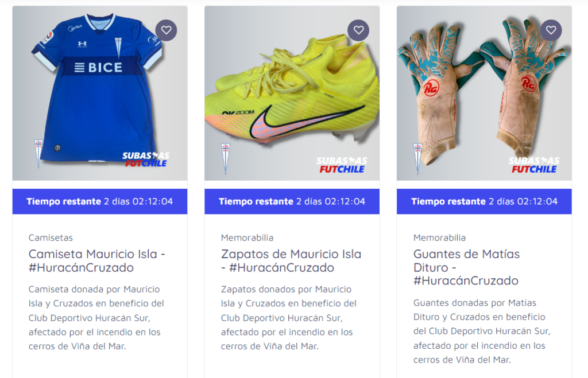Click the club crest on jersey photo
Viewport: 588px width, 378px height.
pyautogui.click(x=38, y=153)
